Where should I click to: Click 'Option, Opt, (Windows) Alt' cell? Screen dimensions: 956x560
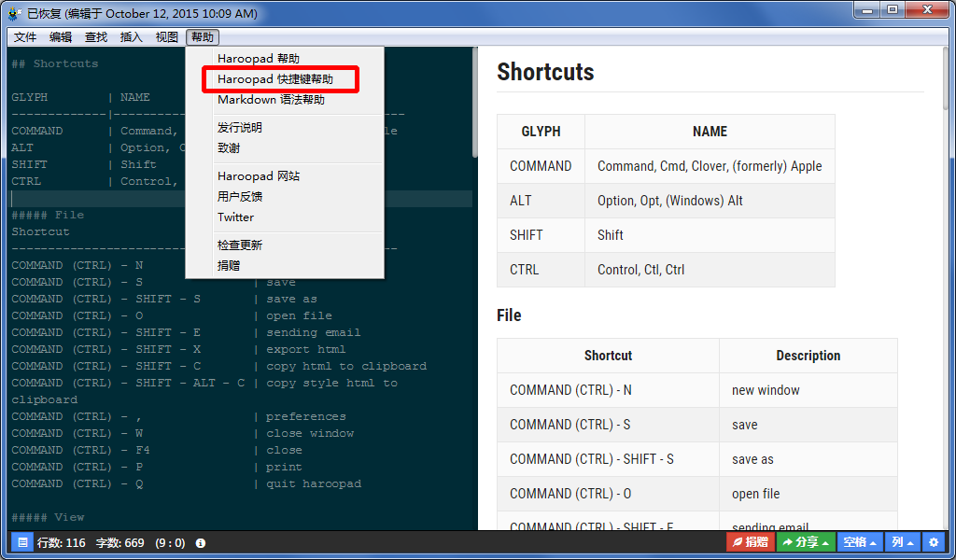click(x=710, y=201)
